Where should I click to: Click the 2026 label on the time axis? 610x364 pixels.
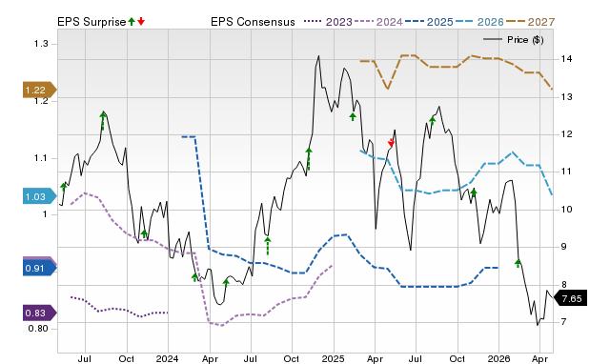click(x=498, y=358)
